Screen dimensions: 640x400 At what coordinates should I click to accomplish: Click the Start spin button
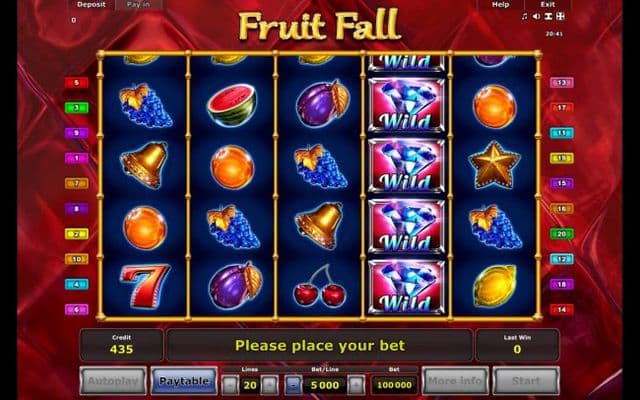click(x=526, y=381)
